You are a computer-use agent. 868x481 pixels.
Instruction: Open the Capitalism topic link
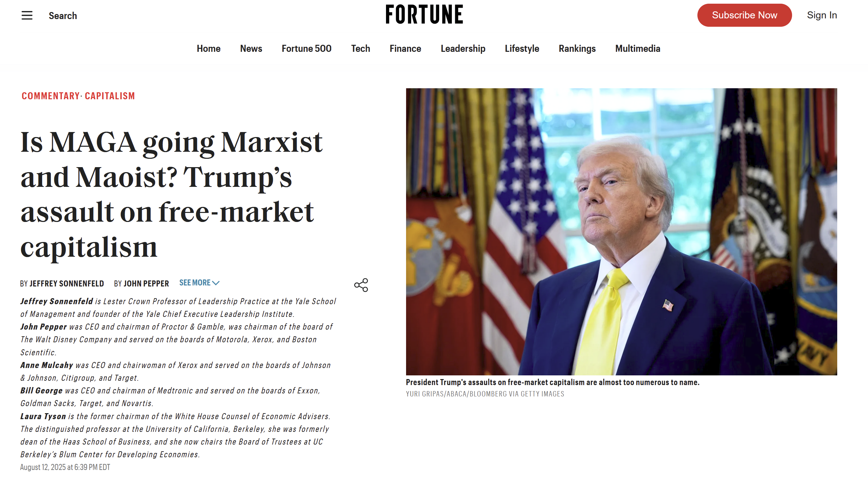[110, 96]
